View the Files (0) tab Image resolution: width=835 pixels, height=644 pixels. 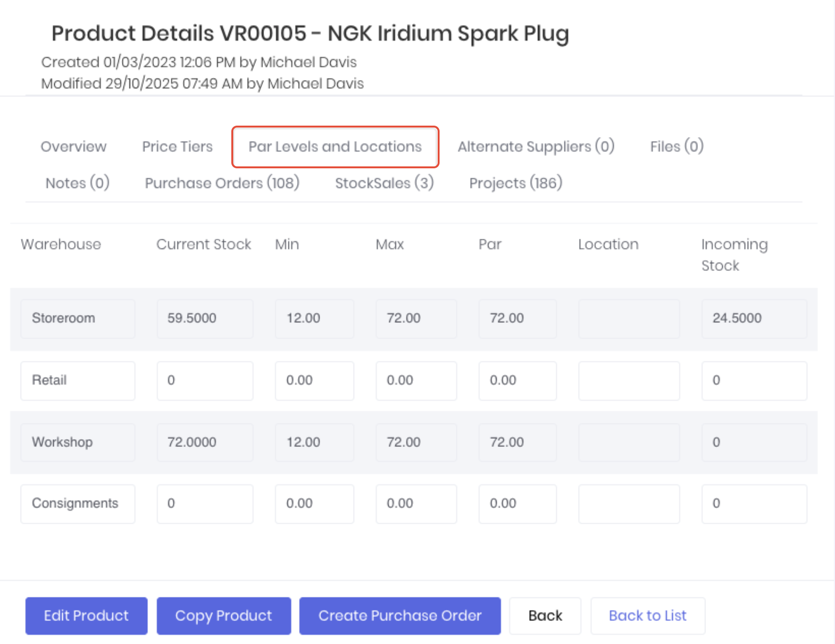coord(677,146)
